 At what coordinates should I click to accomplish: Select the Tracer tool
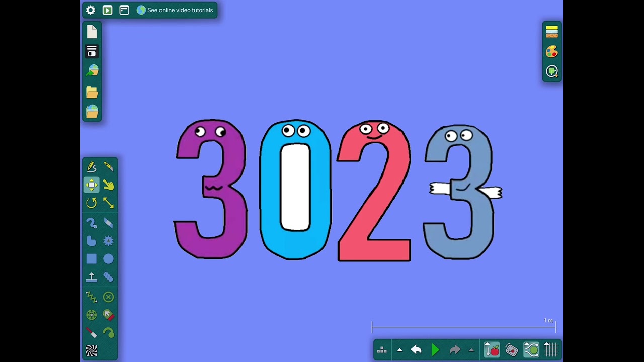point(108,333)
